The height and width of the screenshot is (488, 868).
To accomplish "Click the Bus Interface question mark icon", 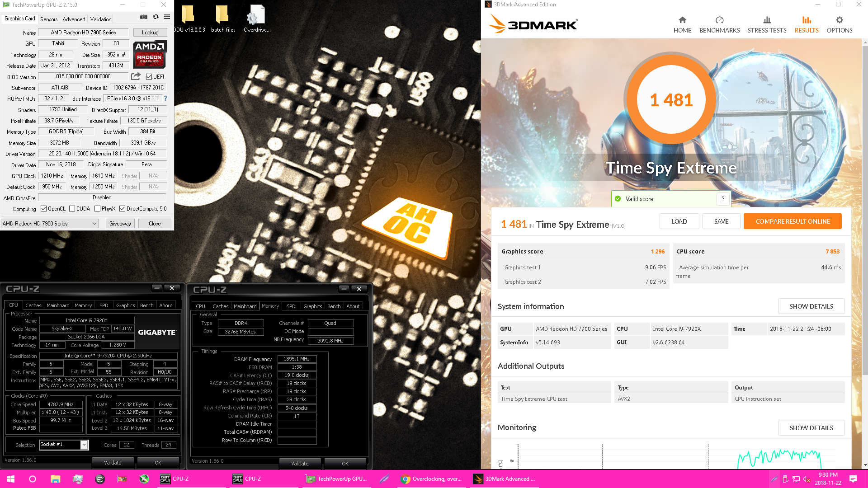I will 165,99.
